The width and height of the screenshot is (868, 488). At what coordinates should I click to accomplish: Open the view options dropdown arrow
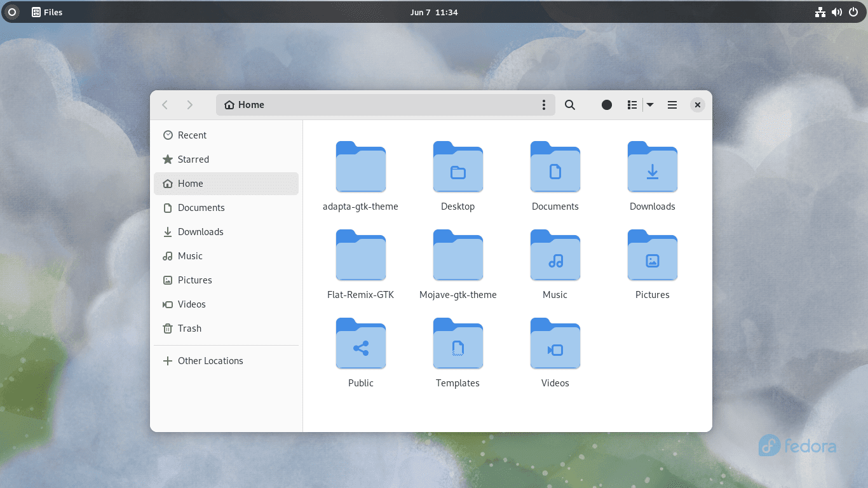(649, 105)
